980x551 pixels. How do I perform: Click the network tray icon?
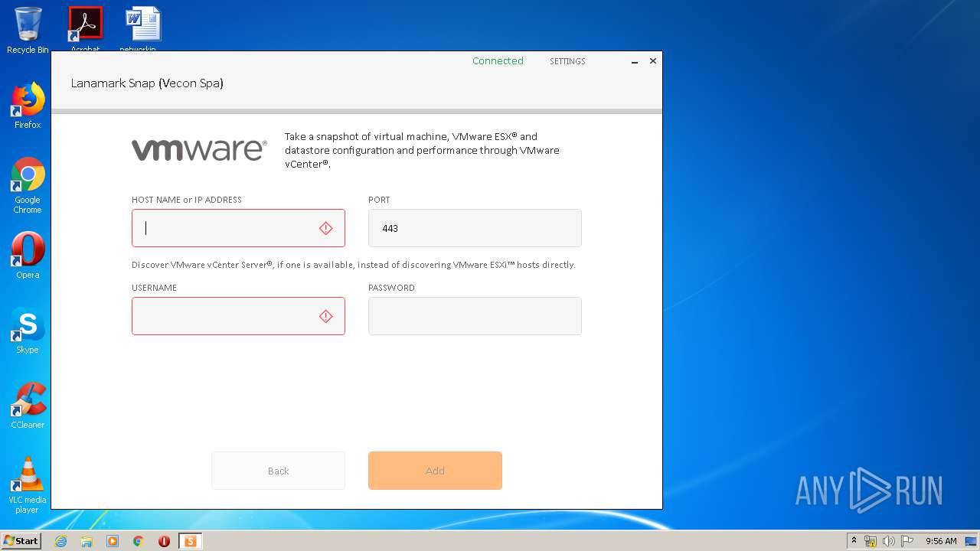(x=871, y=541)
